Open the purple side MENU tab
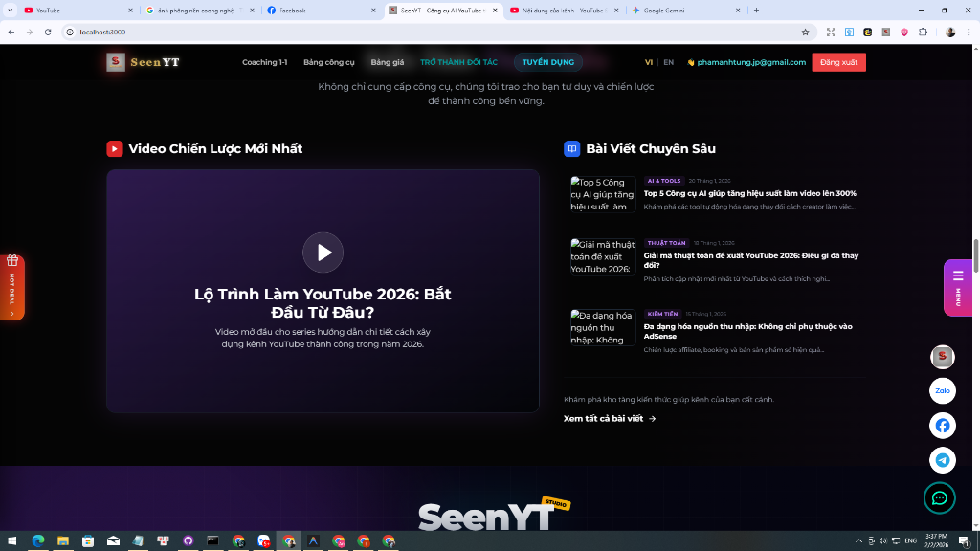This screenshot has height=551, width=980. pyautogui.click(x=957, y=288)
